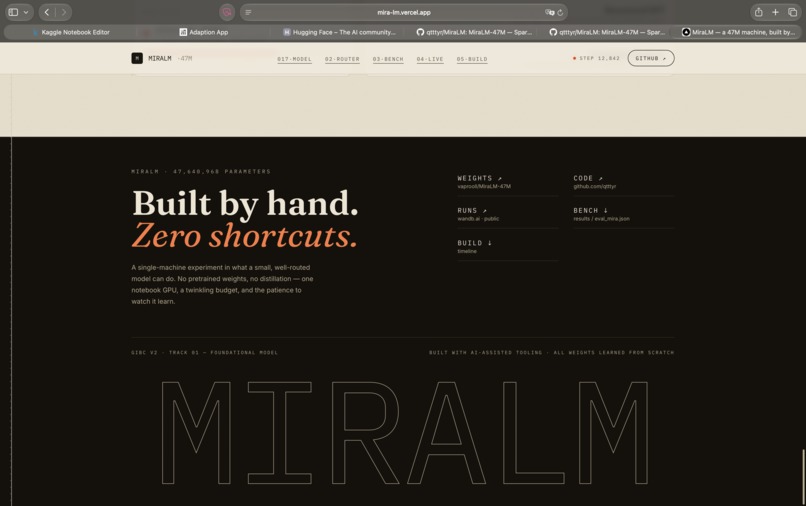Open the reader view icon in address bar
This screenshot has width=806, height=506.
coord(248,12)
